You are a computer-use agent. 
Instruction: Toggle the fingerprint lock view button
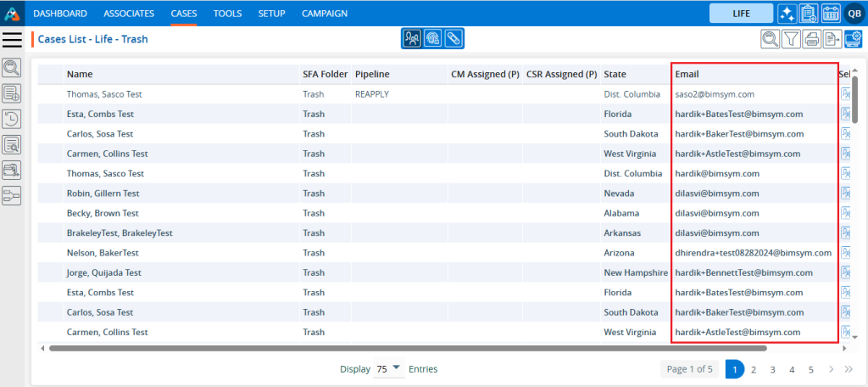click(x=433, y=38)
